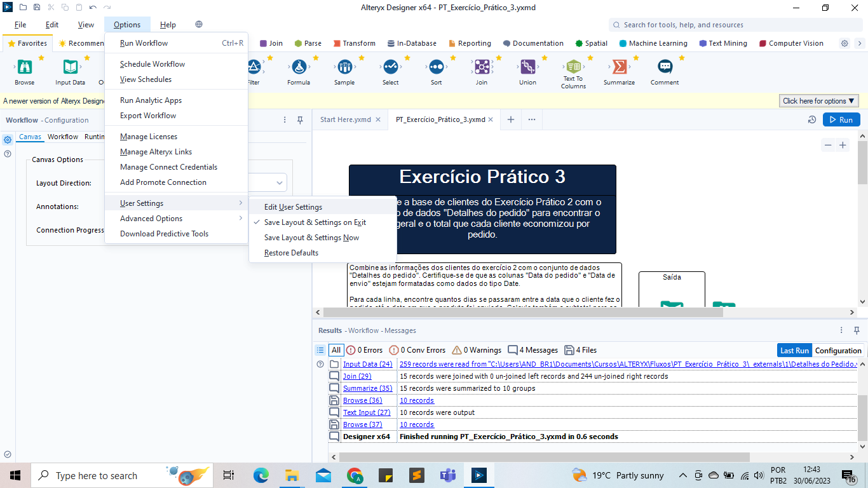Show hidden system tray icons chevron
This screenshot has height=488, width=868.
[683, 475]
